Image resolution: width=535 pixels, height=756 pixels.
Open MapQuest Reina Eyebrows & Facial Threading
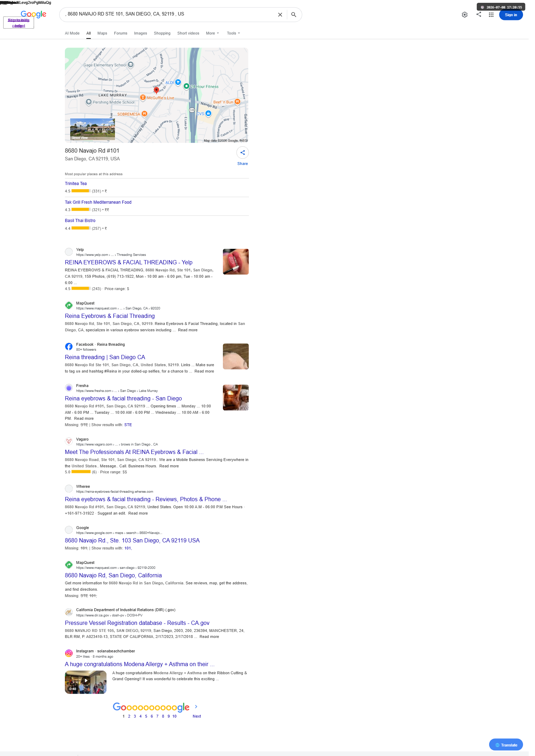[110, 316]
